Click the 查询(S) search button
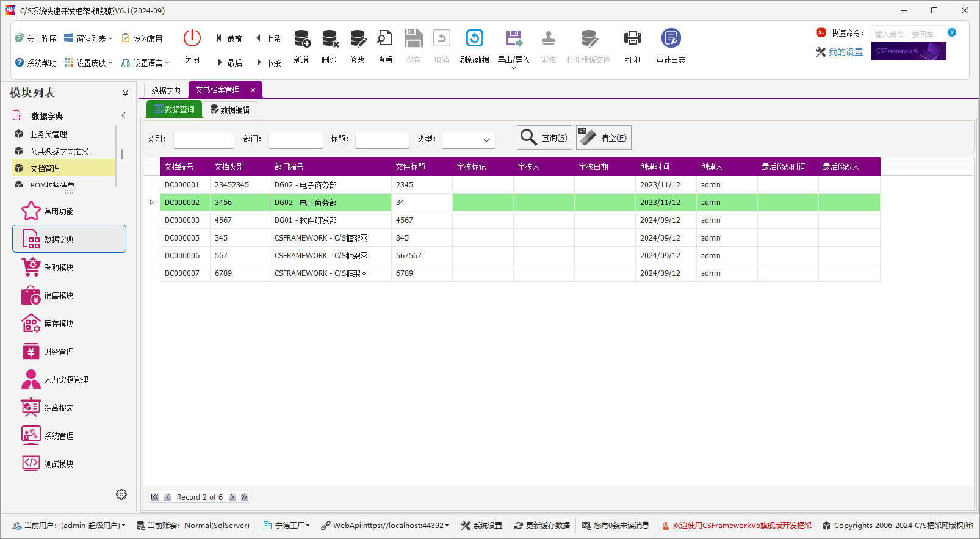 pyautogui.click(x=544, y=137)
